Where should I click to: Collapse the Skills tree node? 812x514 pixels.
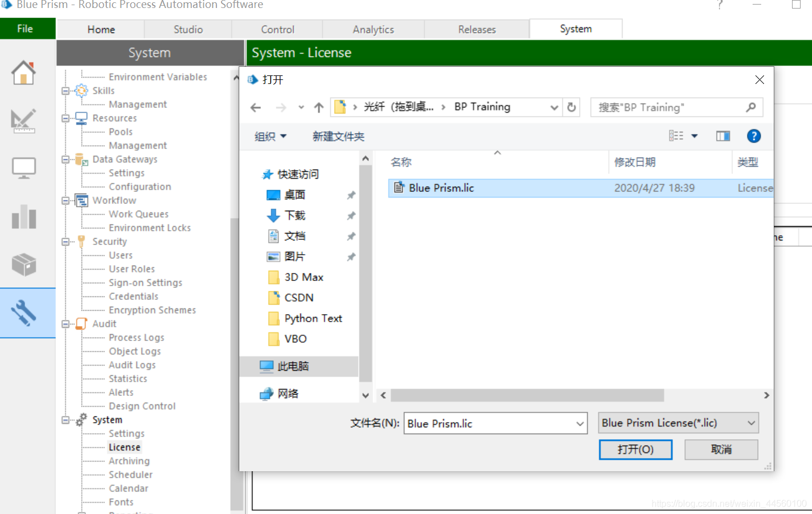pos(65,91)
